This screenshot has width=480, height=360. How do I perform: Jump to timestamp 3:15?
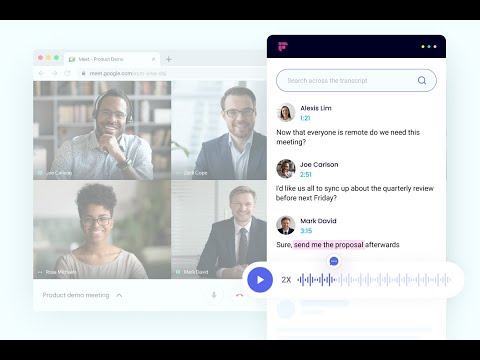(x=306, y=231)
